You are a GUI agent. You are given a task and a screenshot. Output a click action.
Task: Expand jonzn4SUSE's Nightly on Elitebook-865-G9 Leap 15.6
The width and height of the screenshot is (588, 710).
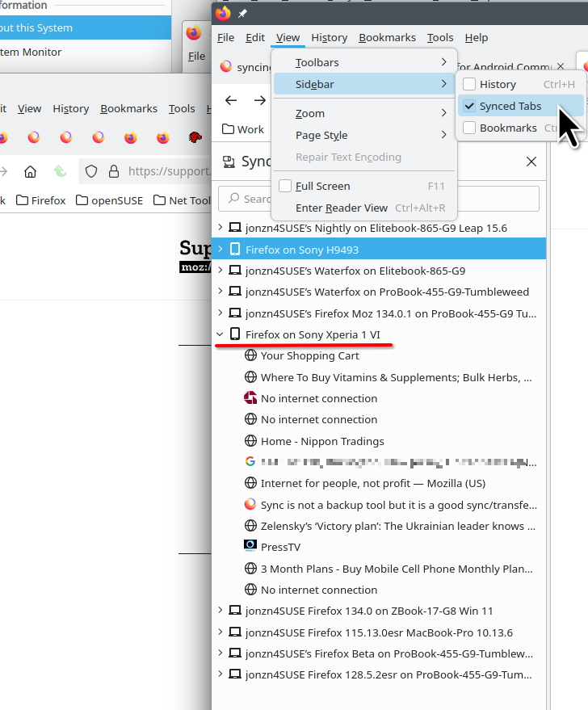[x=220, y=227]
